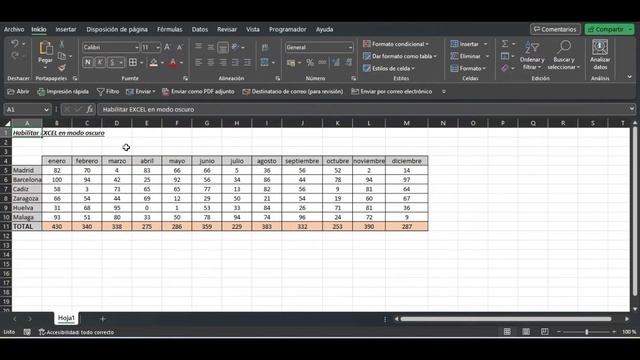Click the AutoSum sigma icon
This screenshot has height=360, width=640.
pyautogui.click(x=505, y=44)
